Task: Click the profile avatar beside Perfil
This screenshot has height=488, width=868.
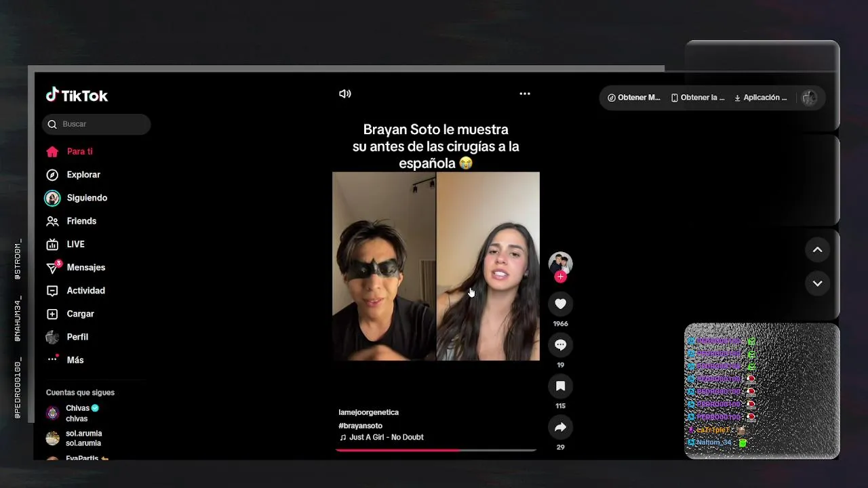Action: click(x=52, y=337)
